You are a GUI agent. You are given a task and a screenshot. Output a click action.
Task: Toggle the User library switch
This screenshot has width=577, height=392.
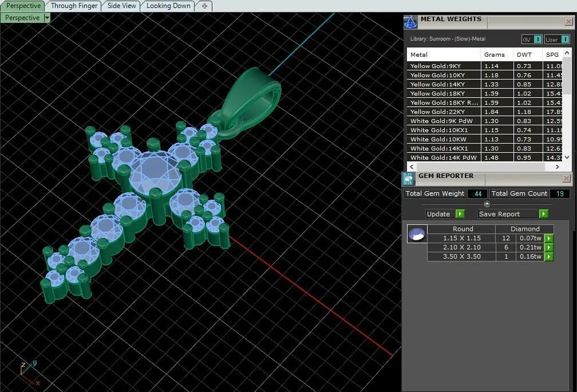pyautogui.click(x=557, y=39)
